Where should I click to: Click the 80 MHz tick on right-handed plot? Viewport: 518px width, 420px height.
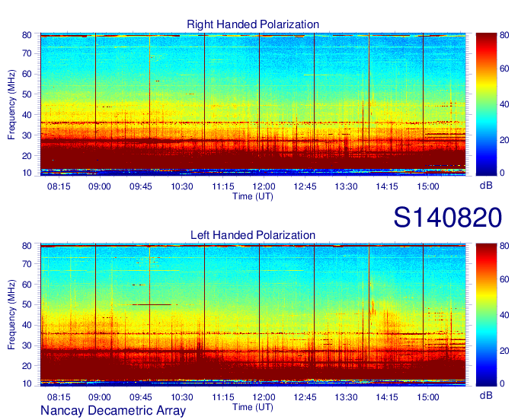click(x=27, y=35)
